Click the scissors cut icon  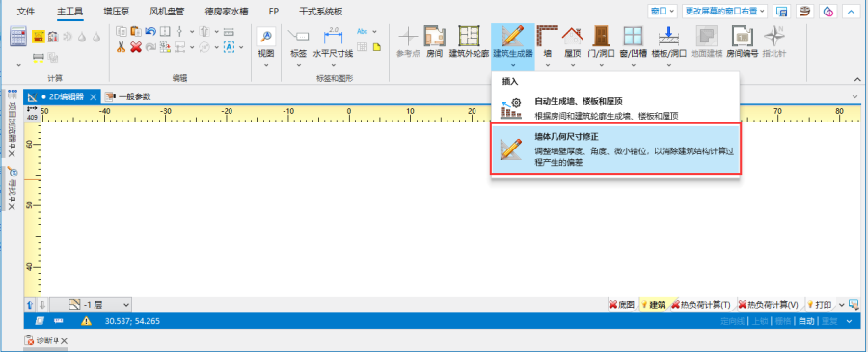(x=122, y=47)
